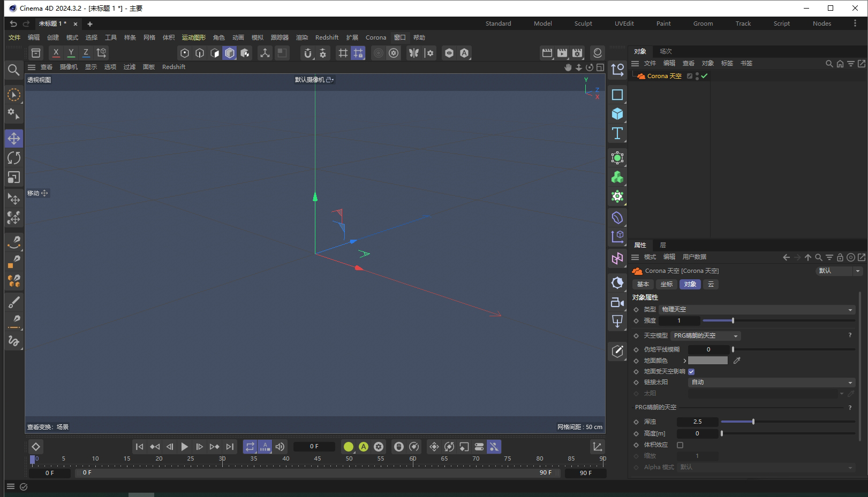Select the brush paint tool
This screenshot has width=868, height=497.
coord(14,303)
